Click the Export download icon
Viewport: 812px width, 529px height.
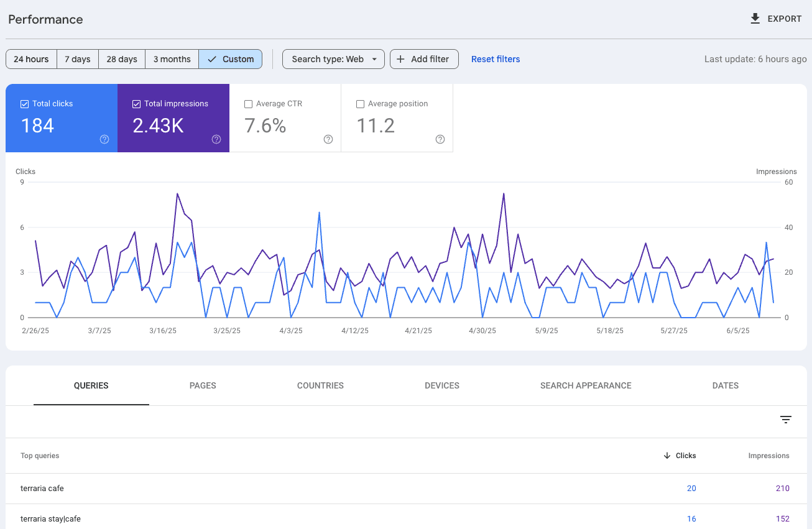[755, 19]
